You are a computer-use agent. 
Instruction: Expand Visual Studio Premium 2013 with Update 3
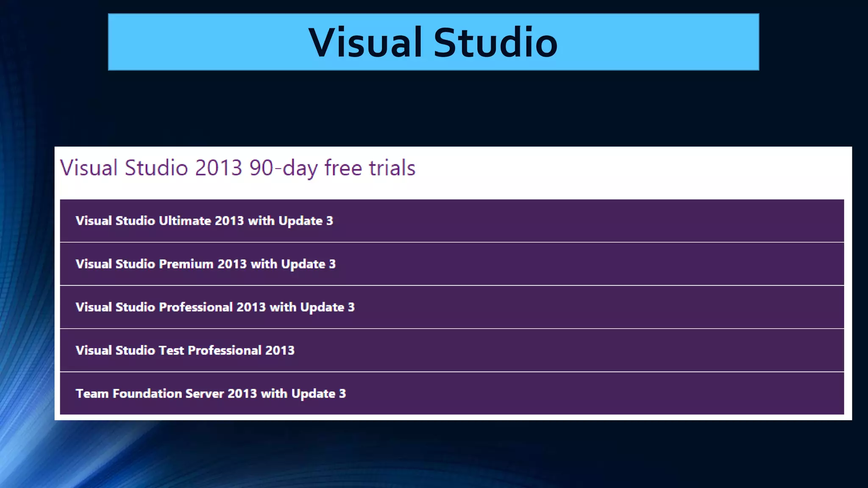[x=452, y=264]
